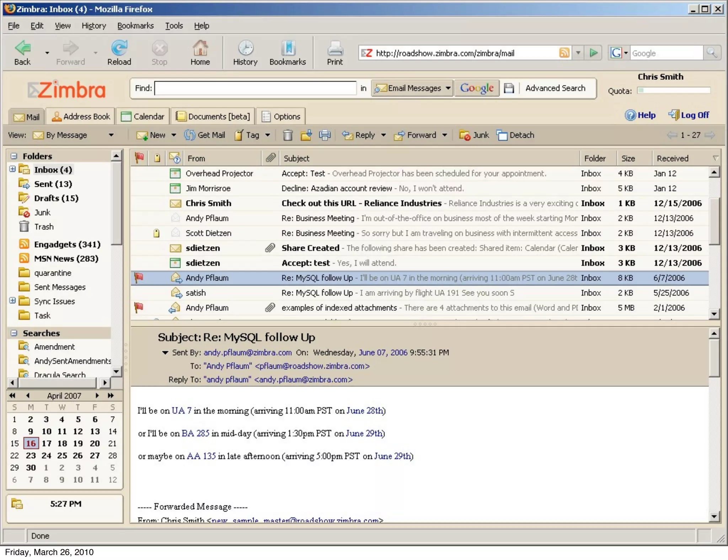Click the Junk toolbar button

tap(474, 135)
